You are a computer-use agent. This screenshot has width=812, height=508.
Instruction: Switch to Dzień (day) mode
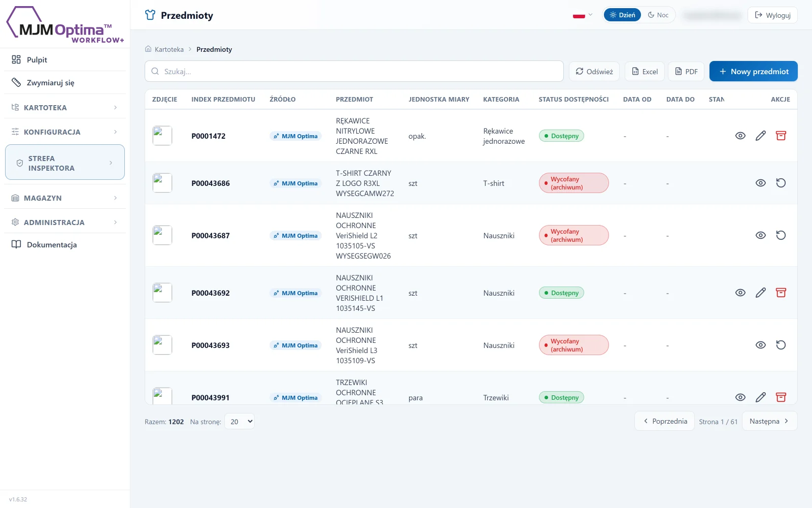pos(622,15)
